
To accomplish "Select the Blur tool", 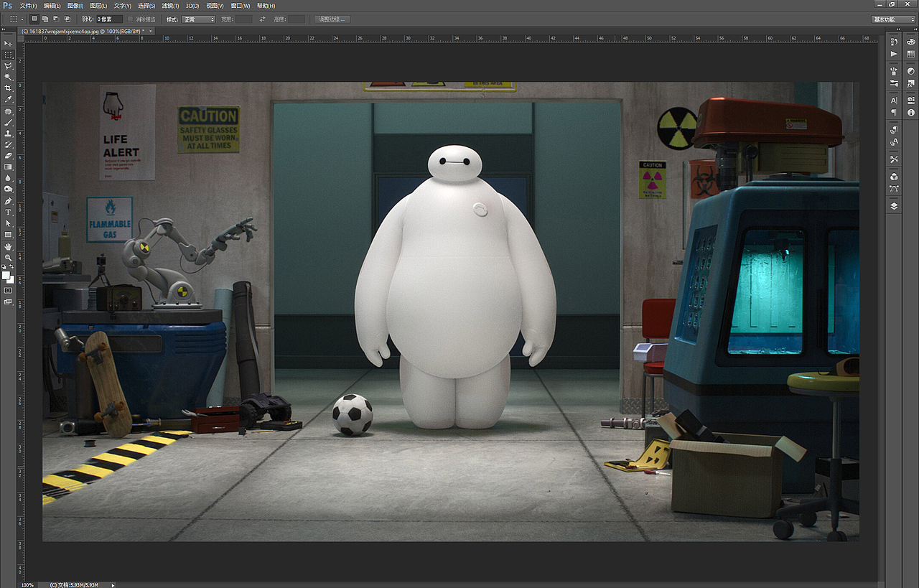I will point(9,177).
